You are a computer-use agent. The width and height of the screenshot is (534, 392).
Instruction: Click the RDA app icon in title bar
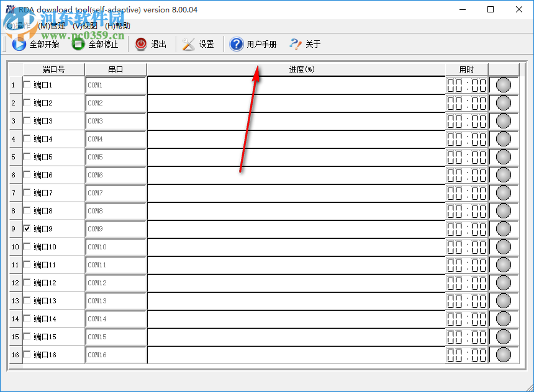[x=11, y=9]
